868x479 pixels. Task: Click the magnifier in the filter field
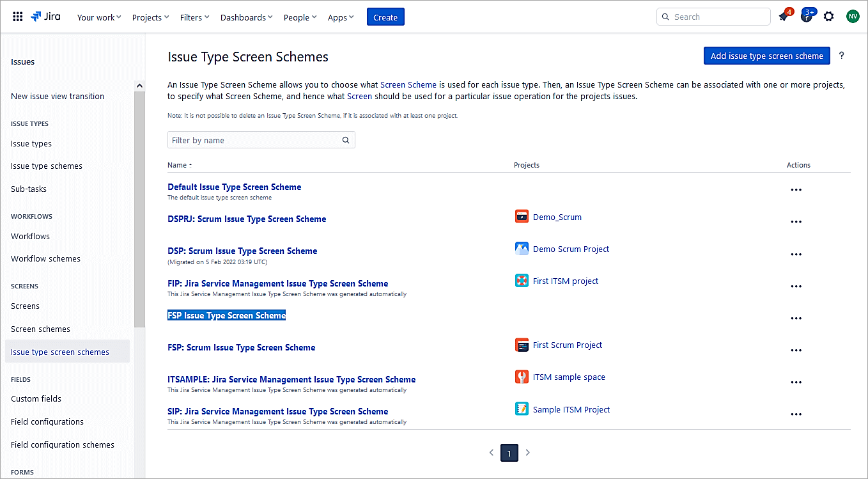click(x=345, y=139)
